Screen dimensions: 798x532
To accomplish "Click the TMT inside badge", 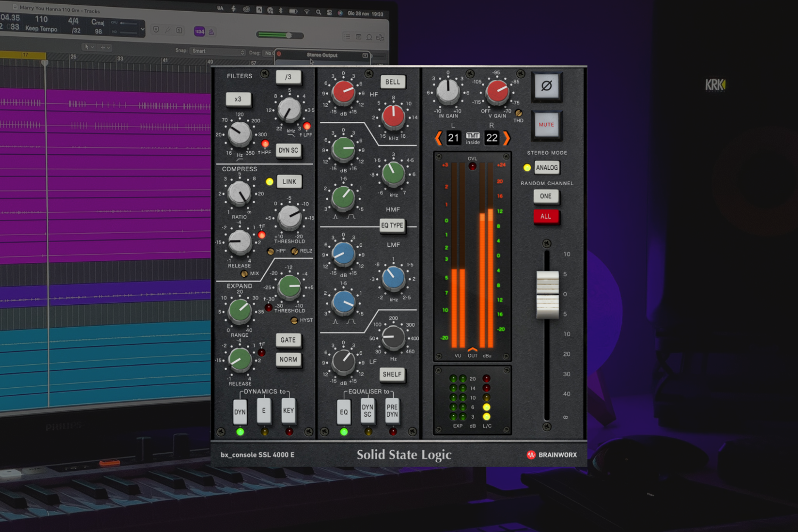I will (x=472, y=138).
